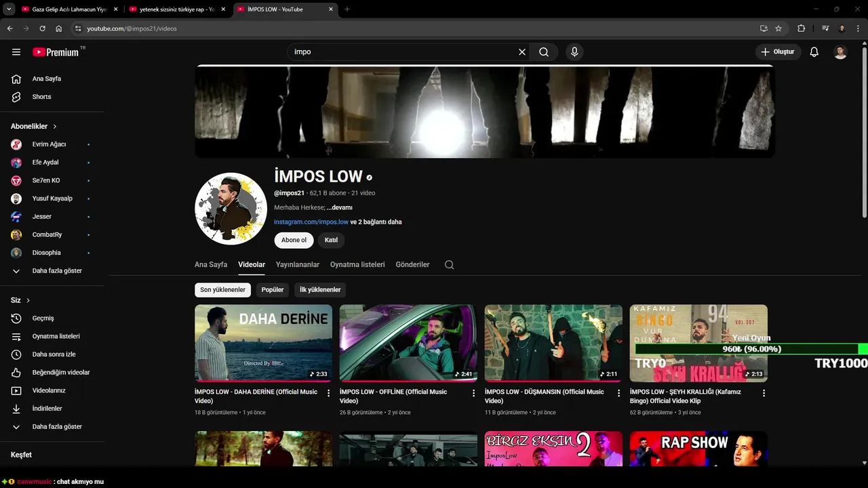This screenshot has width=868, height=488.
Task: Select Son yüklenenler filter chip
Action: [222, 290]
